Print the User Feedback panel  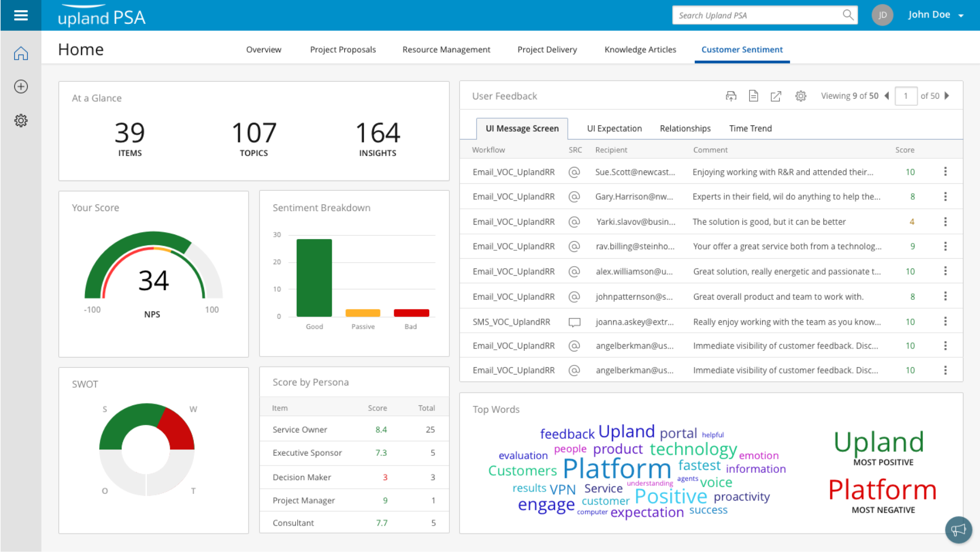(731, 96)
